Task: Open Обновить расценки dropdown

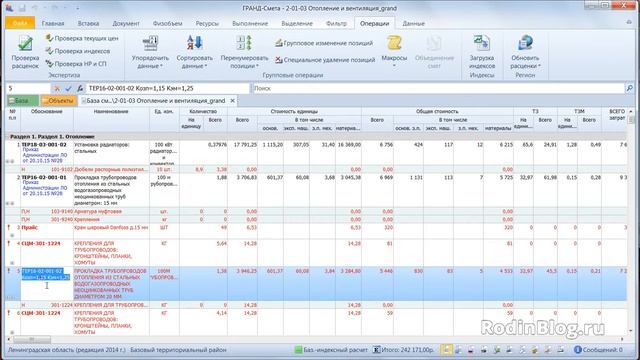Action: pyautogui.click(x=525, y=52)
